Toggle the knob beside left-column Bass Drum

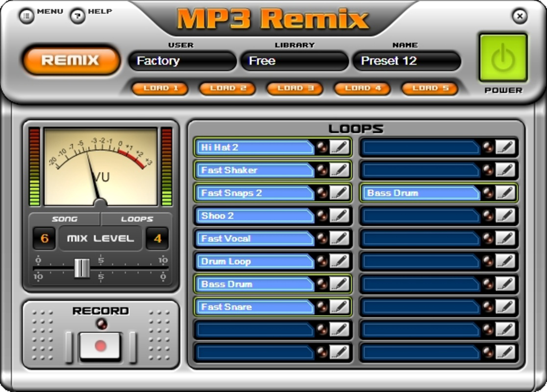(x=322, y=284)
